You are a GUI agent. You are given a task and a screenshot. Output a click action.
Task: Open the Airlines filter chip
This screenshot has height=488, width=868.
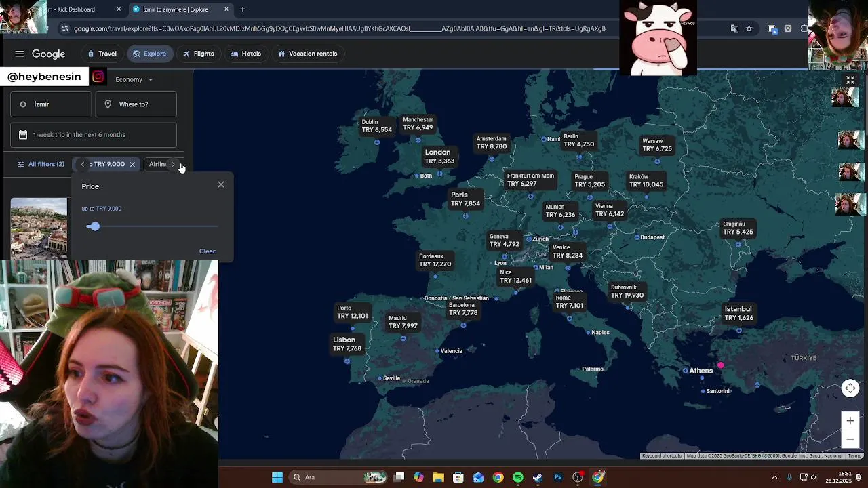157,164
